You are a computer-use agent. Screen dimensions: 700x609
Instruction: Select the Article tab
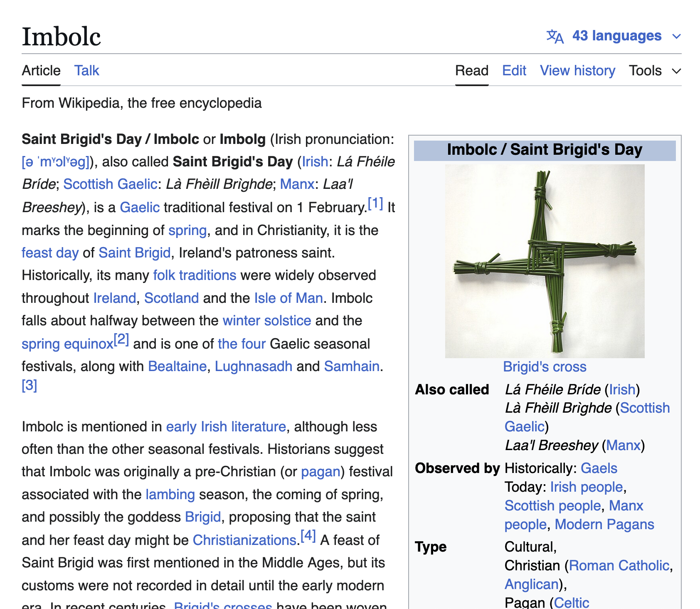(x=41, y=71)
